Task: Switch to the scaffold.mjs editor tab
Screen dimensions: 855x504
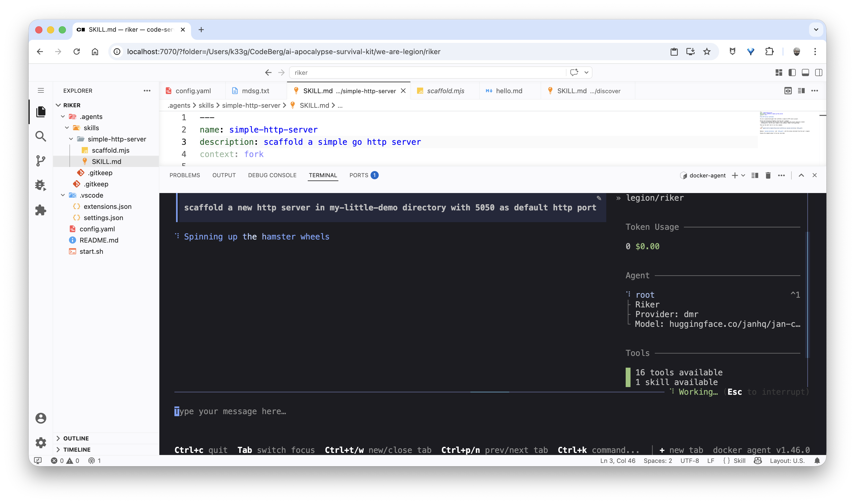Action: point(445,91)
